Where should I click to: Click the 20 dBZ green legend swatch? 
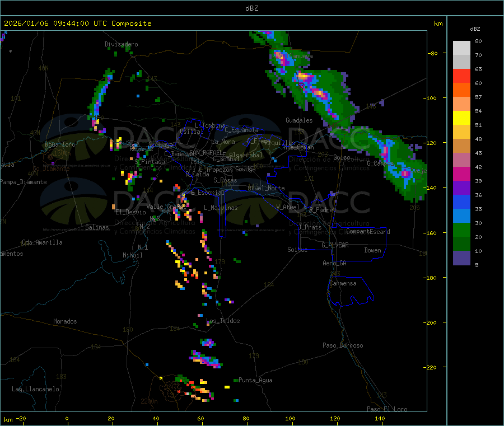pos(461,244)
